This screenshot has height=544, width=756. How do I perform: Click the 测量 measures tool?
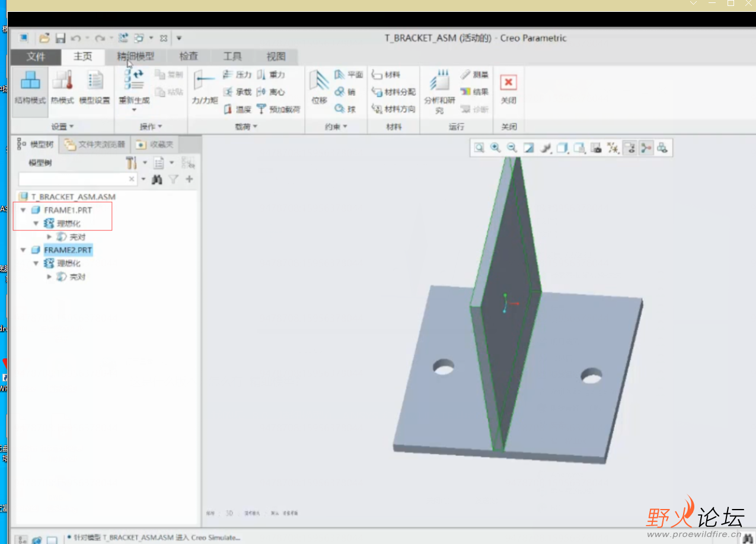click(474, 75)
